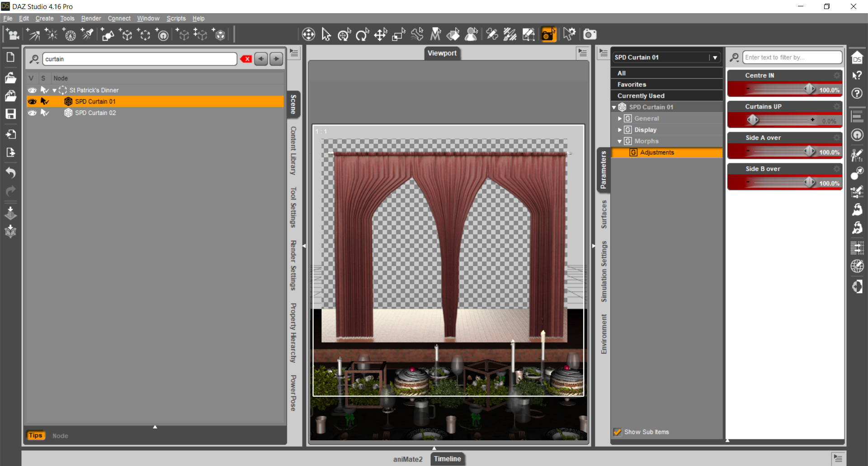Switch to the Content Library tab
The width and height of the screenshot is (868, 466).
(293, 151)
